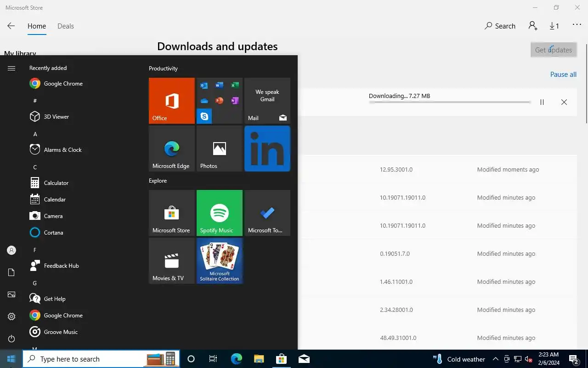Open Calendar app from list
The height and width of the screenshot is (368, 588).
coord(73,200)
